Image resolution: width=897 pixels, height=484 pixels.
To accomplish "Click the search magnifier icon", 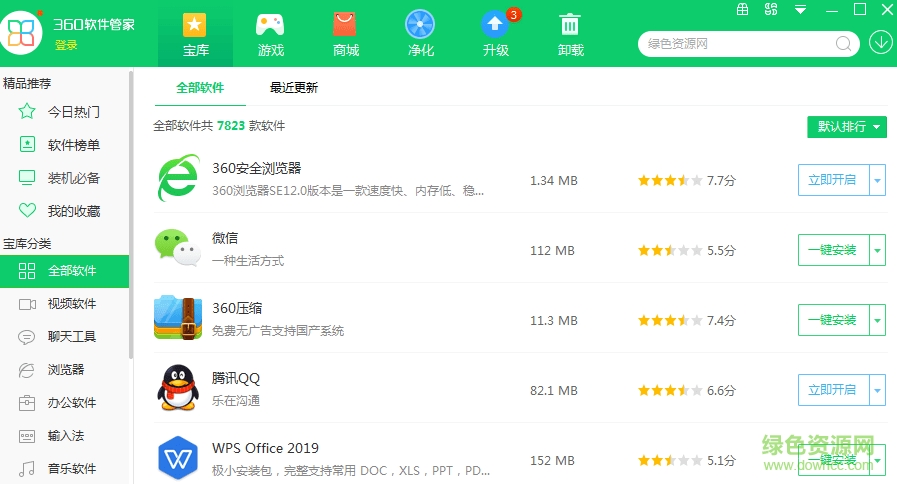I will pos(845,43).
